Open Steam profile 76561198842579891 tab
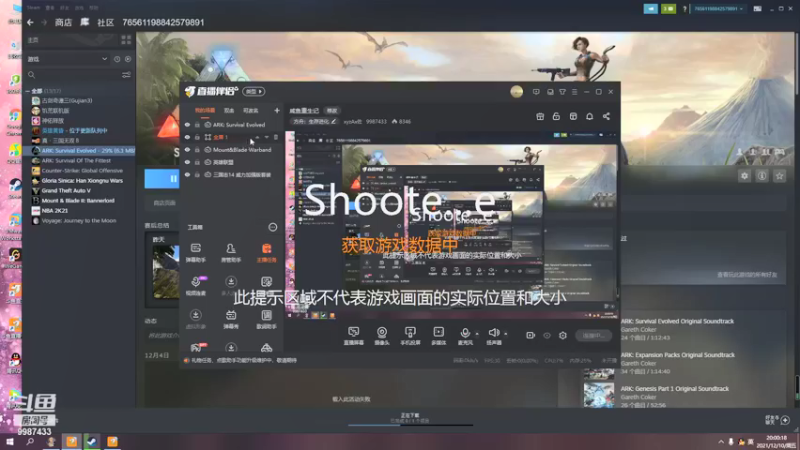The width and height of the screenshot is (800, 450). click(163, 22)
